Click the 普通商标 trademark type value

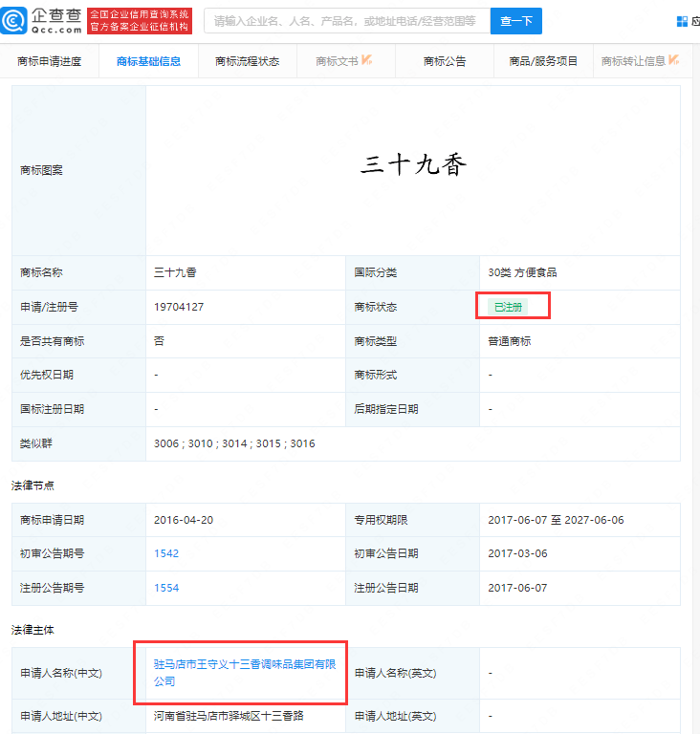coord(510,341)
